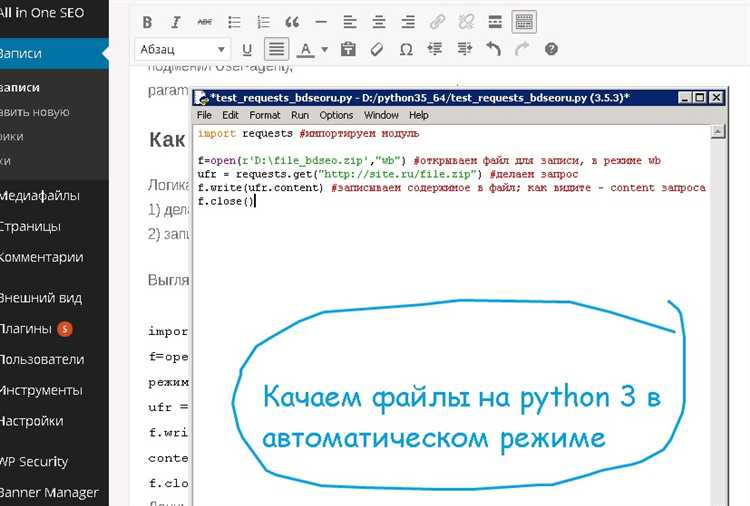The width and height of the screenshot is (750, 506).
Task: Click the insert link icon
Action: [437, 21]
